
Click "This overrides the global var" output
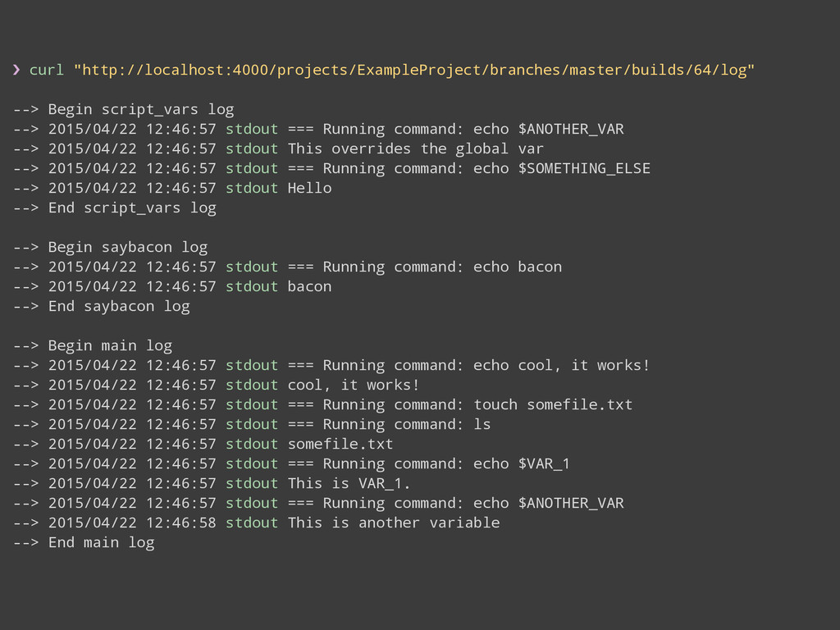point(415,148)
